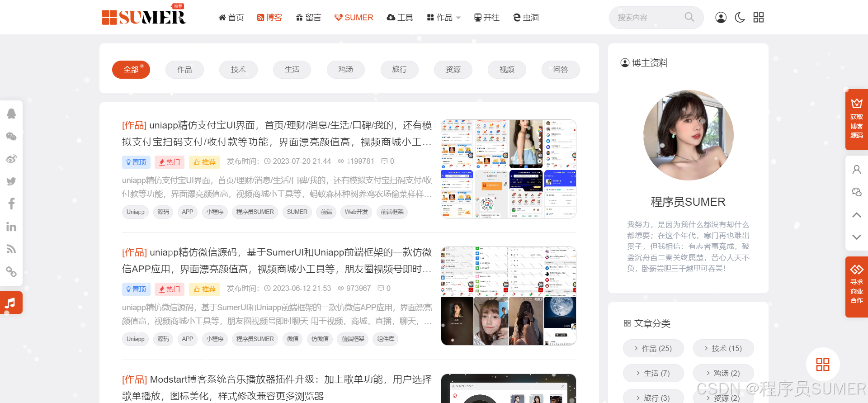
Task: Click the blogger avatar photo
Action: pyautogui.click(x=688, y=135)
